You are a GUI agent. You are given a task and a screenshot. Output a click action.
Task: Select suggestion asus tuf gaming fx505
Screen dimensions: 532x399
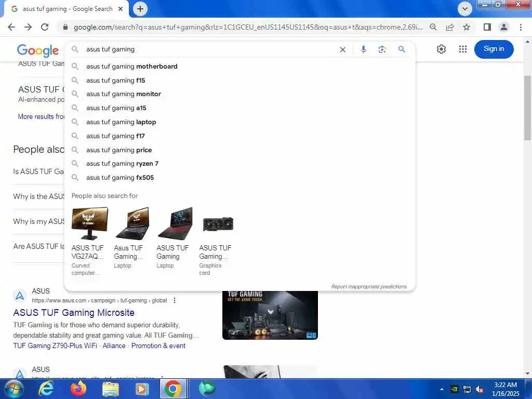[x=240, y=178]
